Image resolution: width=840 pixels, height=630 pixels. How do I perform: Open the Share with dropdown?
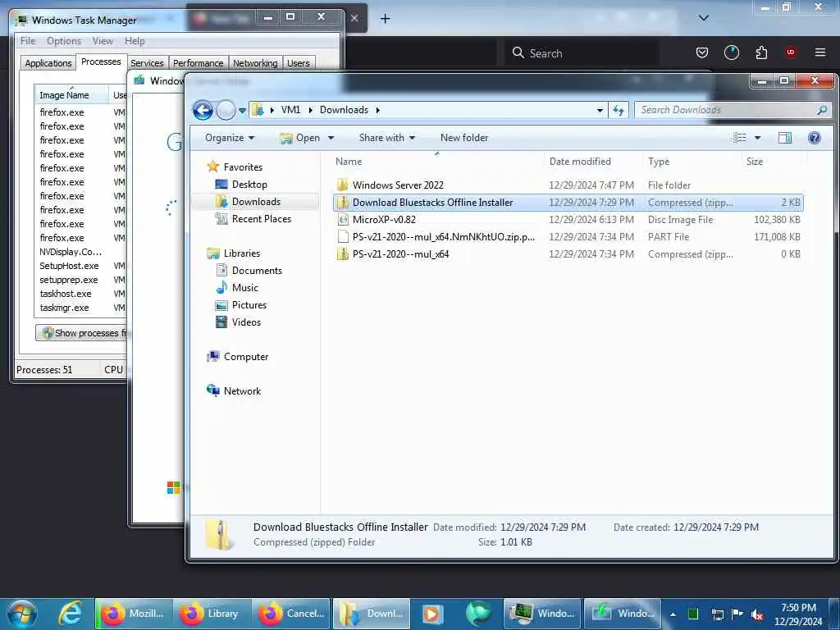pyautogui.click(x=387, y=138)
